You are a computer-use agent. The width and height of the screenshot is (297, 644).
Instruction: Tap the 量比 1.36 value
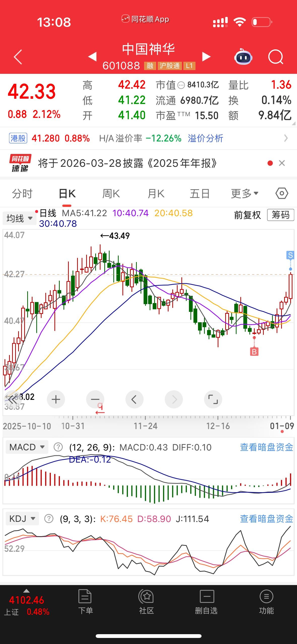click(260, 85)
